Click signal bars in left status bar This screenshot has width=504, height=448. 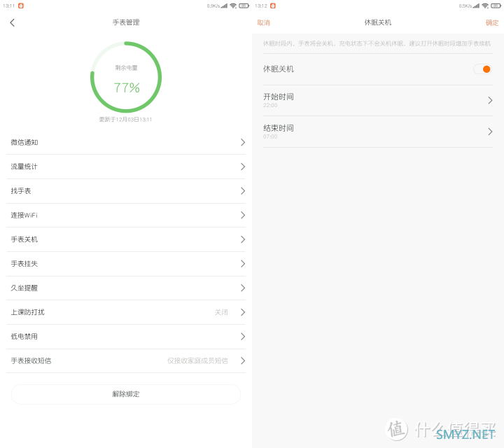tap(224, 6)
